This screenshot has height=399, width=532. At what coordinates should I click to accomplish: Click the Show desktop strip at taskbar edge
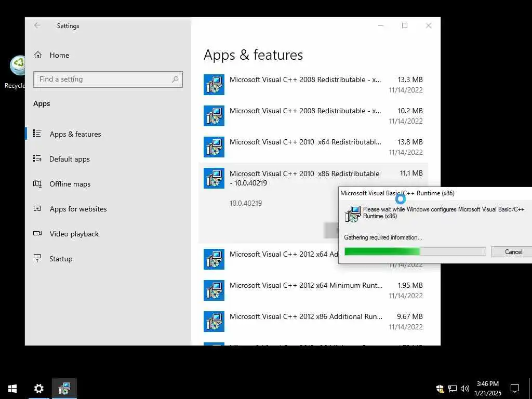[x=530, y=389]
